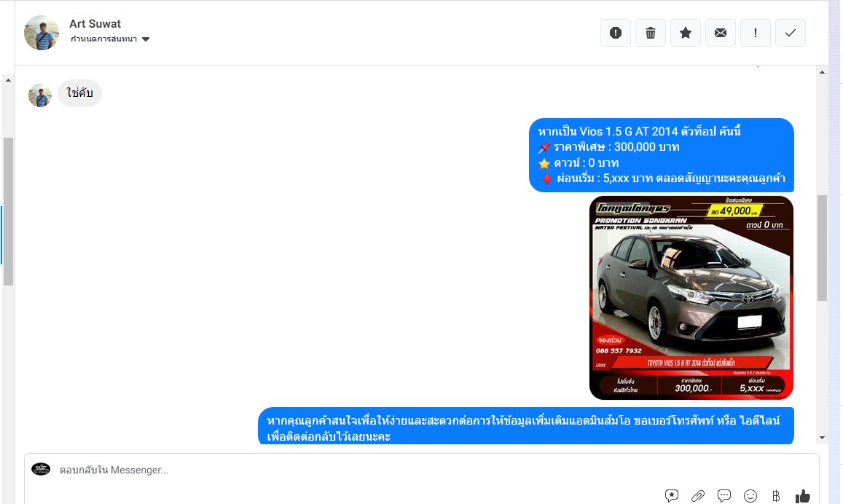Open the conversation assignment dropdown under Art Suwat
The width and height of the screenshot is (843, 504).
coord(110,39)
